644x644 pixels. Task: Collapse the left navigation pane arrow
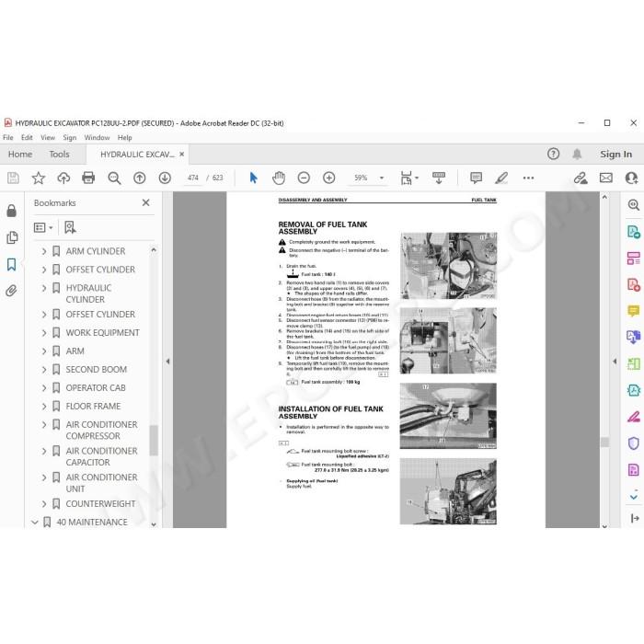tap(167, 362)
